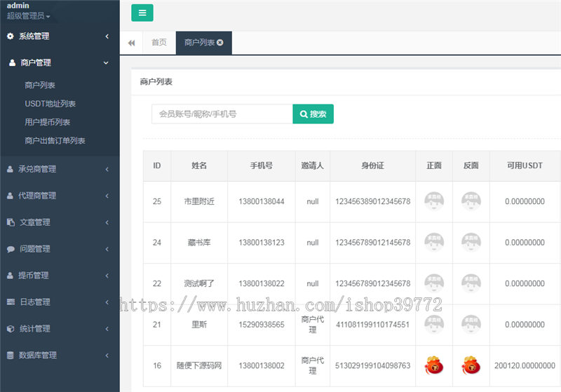
Task: Click the 问题管理 chat bubble icon
Action: (11, 249)
